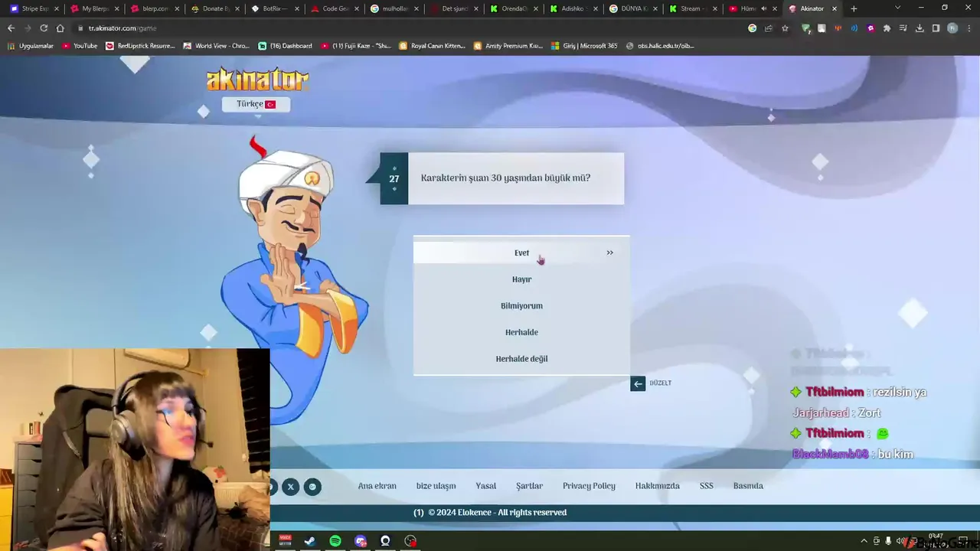Screen dimensions: 980x551
Task: Open the Voicemeeter taskbar icon
Action: (x=285, y=541)
